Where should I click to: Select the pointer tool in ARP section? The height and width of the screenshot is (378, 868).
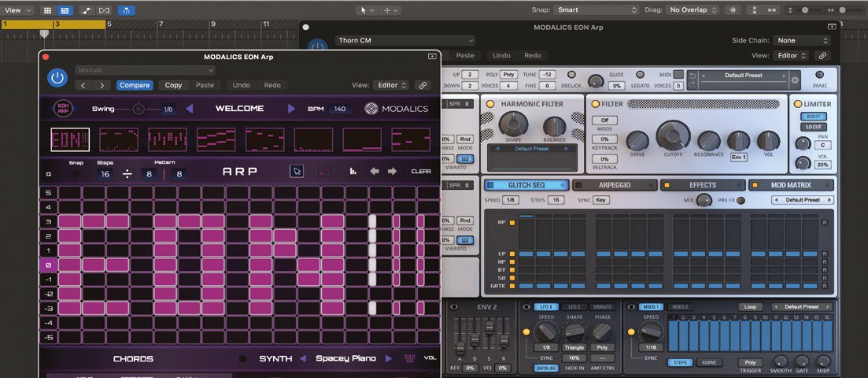point(297,171)
